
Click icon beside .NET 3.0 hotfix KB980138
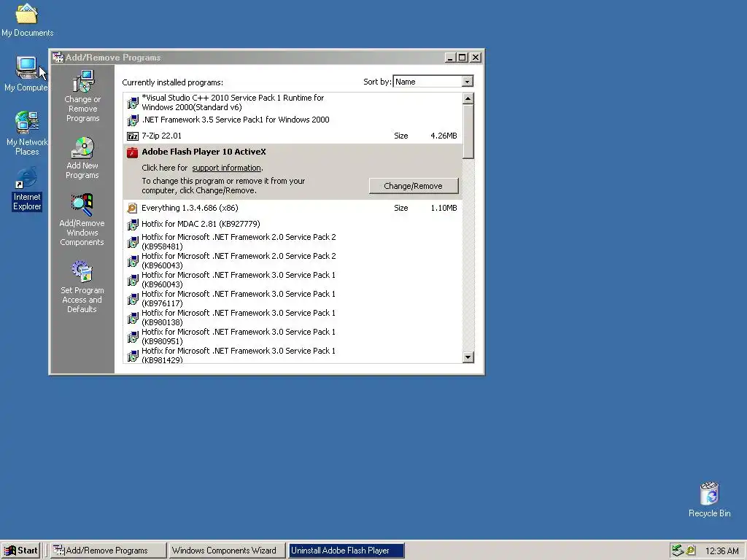point(133,318)
